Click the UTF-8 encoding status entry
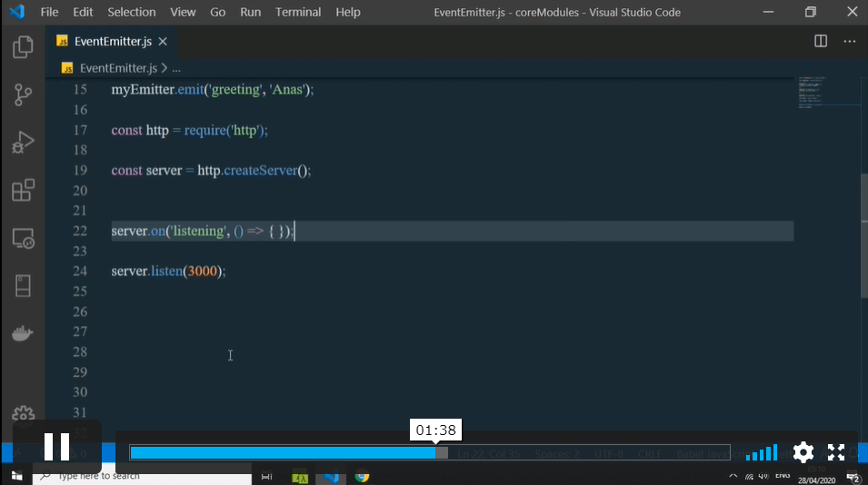 coord(608,454)
